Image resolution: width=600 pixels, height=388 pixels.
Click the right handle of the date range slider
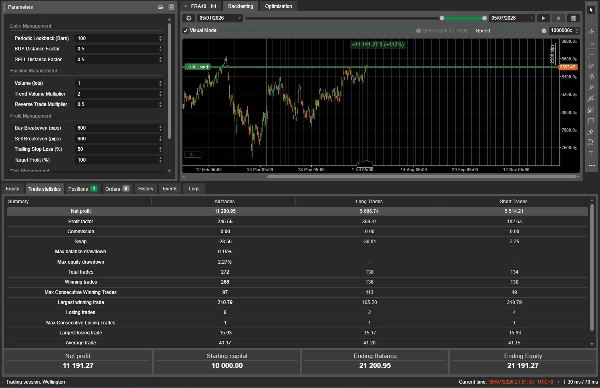[484, 18]
